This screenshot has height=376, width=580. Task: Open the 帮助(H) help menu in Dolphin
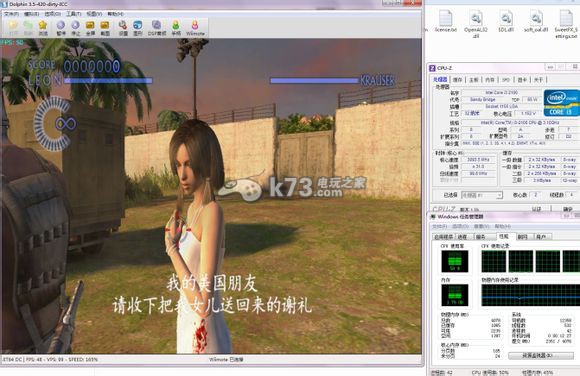[115, 14]
